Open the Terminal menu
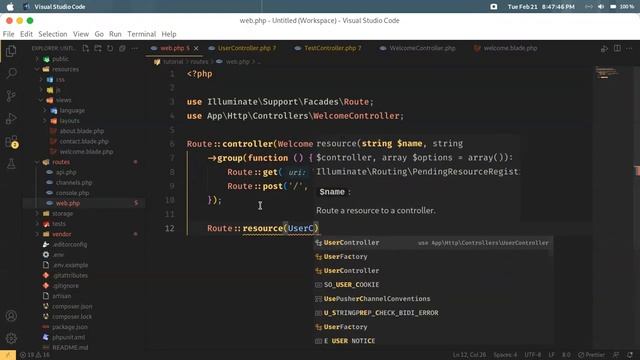 [142, 34]
